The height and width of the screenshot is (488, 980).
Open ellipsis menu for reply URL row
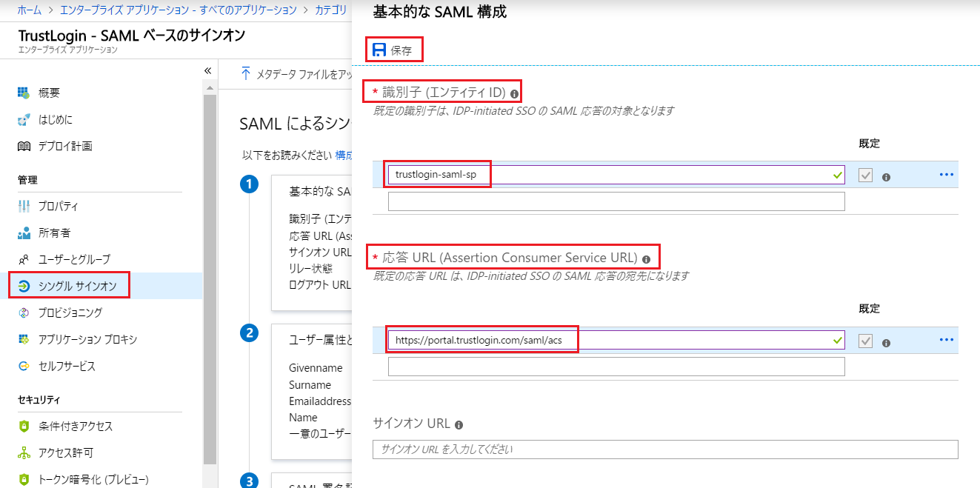click(x=946, y=340)
